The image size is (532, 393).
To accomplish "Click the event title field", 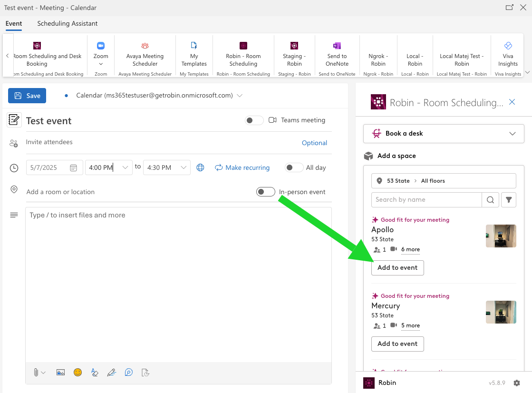I will click(133, 120).
